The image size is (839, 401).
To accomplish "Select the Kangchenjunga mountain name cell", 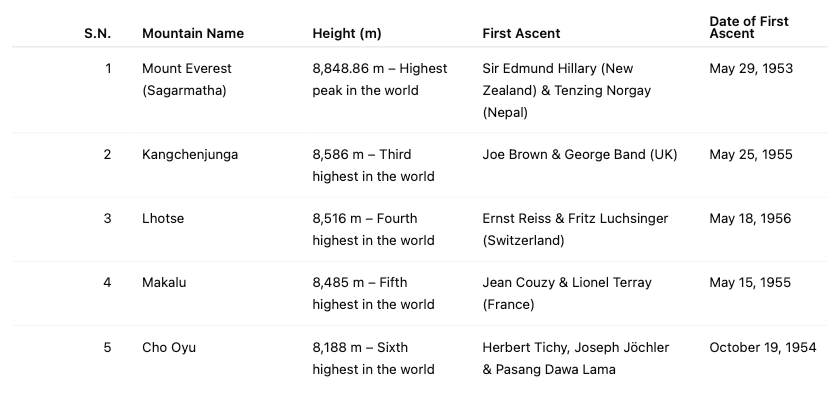I will coord(190,154).
